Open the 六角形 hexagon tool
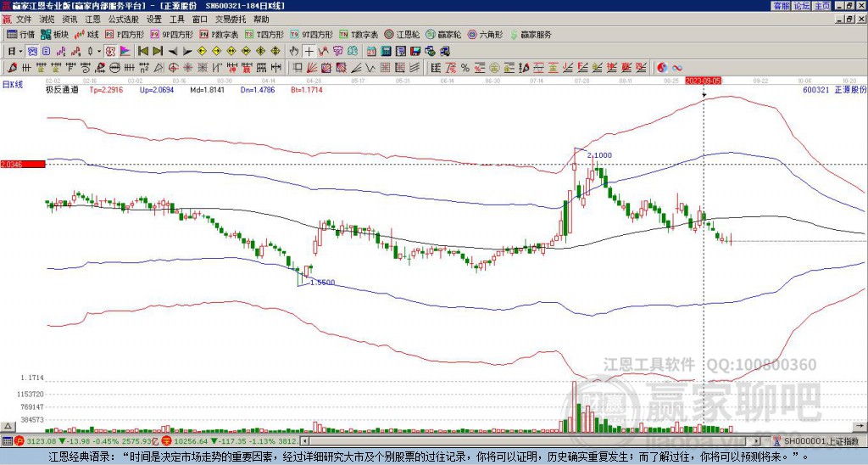Viewport: 868px width, 465px height. (486, 34)
